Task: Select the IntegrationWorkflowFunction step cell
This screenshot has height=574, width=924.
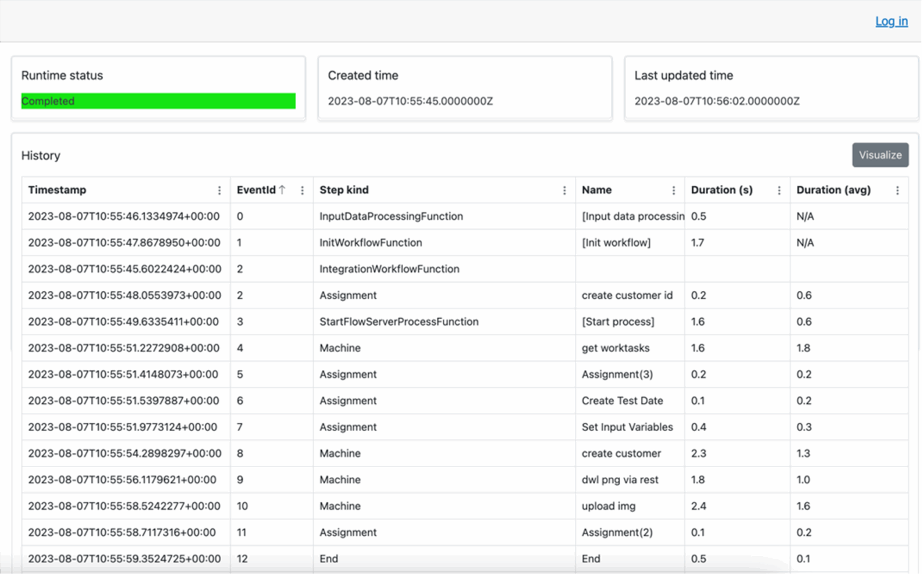Action: click(389, 269)
